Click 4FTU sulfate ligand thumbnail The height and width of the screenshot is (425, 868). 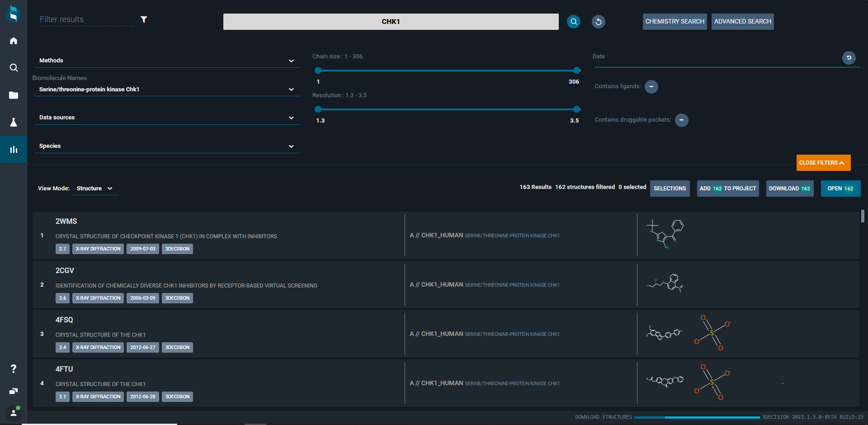tap(712, 382)
